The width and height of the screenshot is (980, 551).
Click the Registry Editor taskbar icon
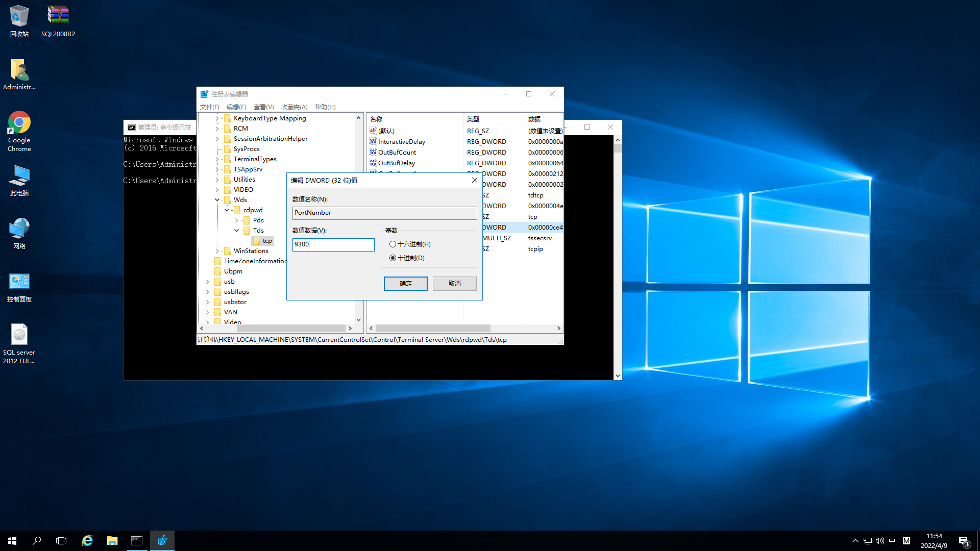[x=162, y=540]
